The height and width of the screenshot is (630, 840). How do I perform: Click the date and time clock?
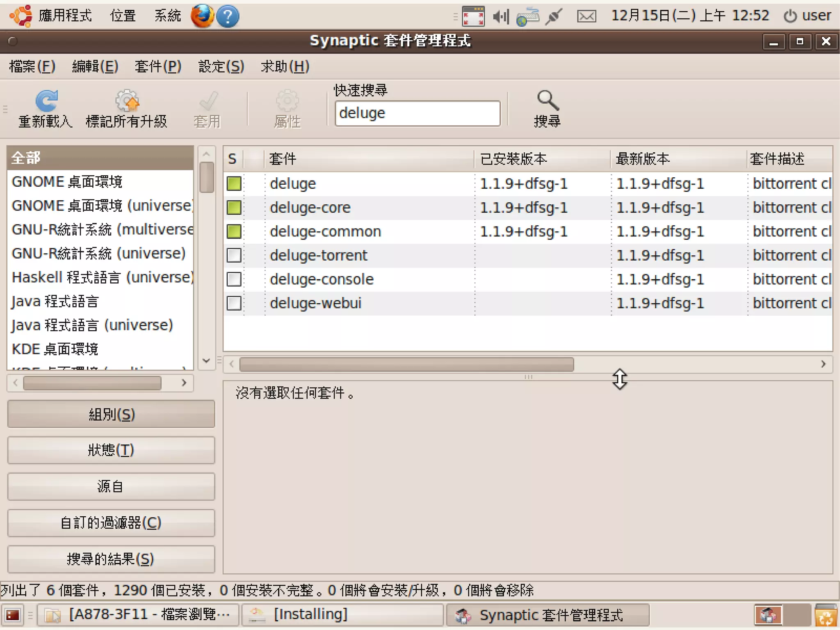tap(690, 16)
